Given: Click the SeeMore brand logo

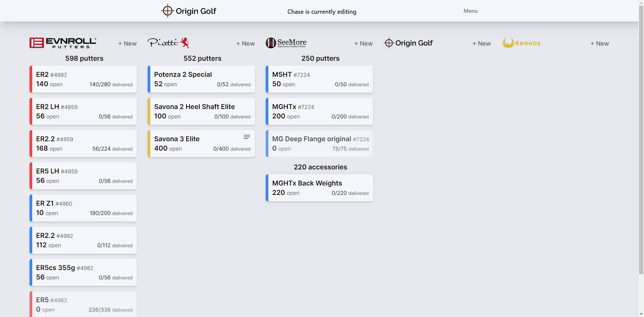Looking at the screenshot, I should click(286, 43).
